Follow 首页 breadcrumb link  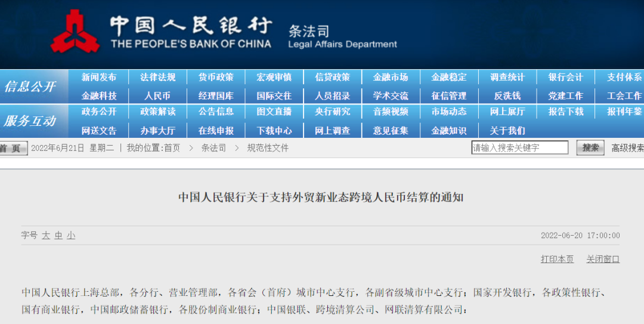(172, 148)
